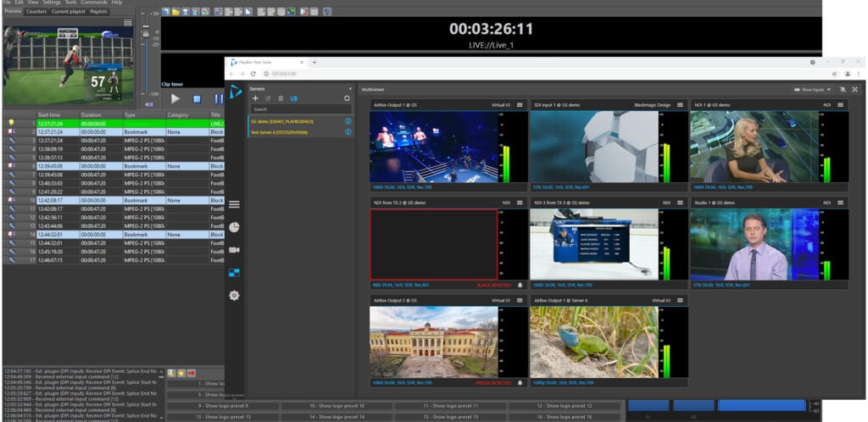This screenshot has height=422, width=868.
Task: Switch to the Counters tab
Action: pyautogui.click(x=36, y=11)
